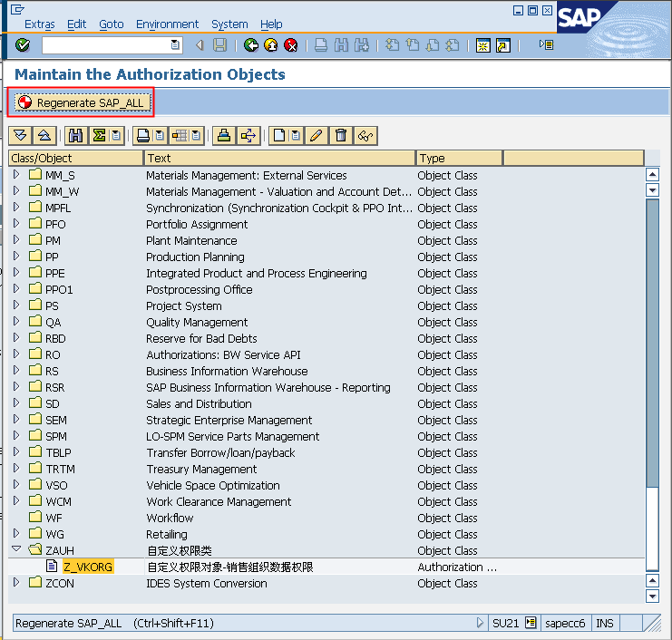Click the Change pencil icon
The height and width of the screenshot is (640, 672).
[x=317, y=136]
